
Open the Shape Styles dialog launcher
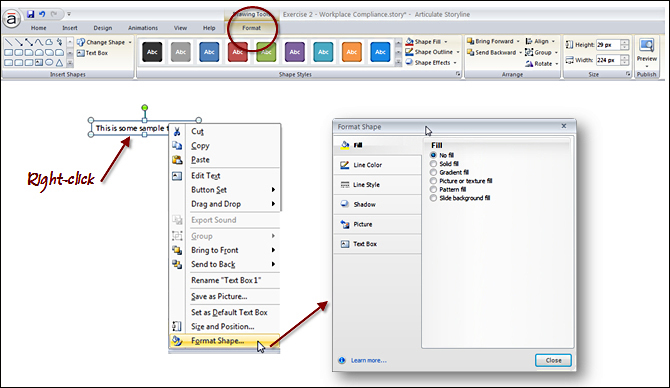[x=458, y=74]
